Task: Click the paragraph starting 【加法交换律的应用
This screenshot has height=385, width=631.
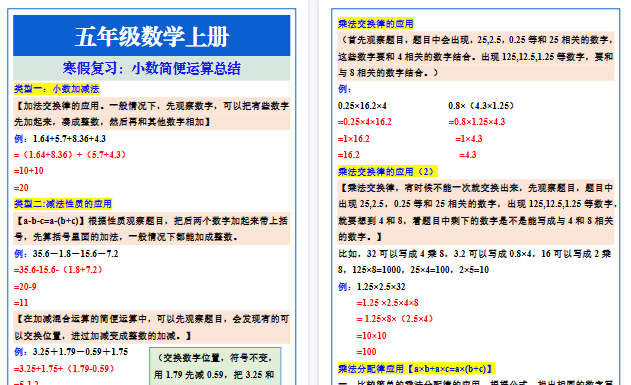Action: 152,114
